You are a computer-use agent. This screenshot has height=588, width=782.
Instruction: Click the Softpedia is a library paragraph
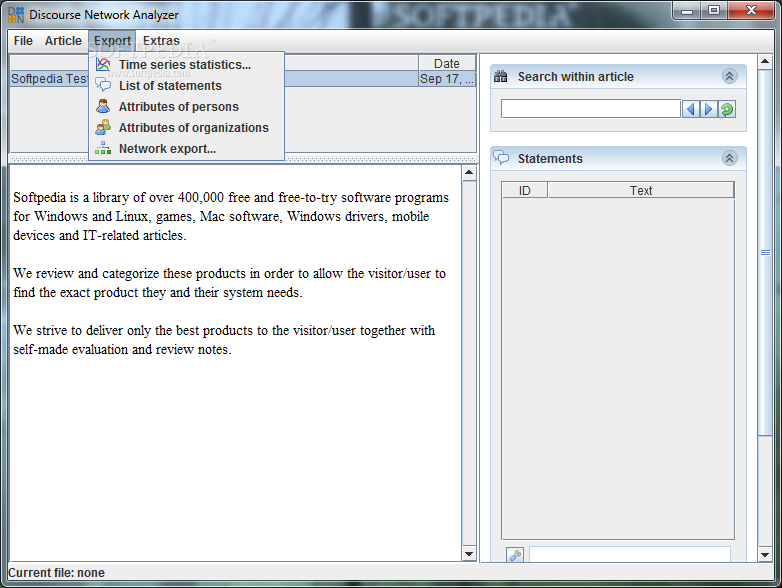[x=231, y=216]
